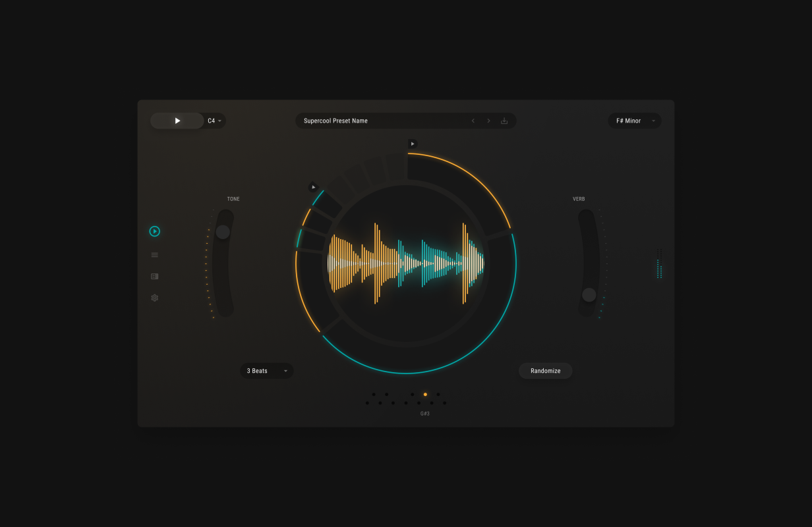Viewport: 812px width, 527px height.
Task: Click the save preset download icon
Action: (x=504, y=121)
